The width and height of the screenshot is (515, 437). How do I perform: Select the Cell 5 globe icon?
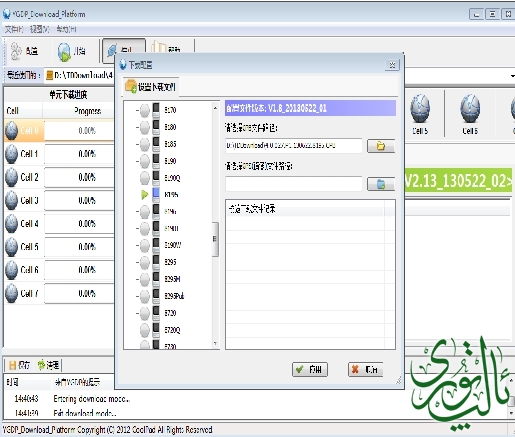pos(420,109)
